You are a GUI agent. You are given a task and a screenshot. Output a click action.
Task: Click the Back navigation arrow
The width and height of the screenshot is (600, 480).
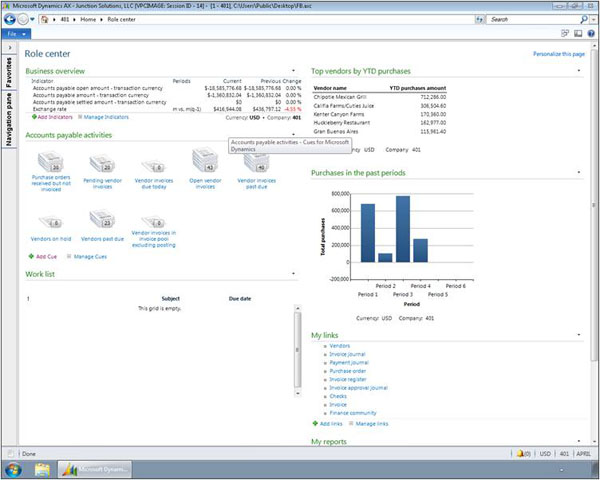[10, 19]
